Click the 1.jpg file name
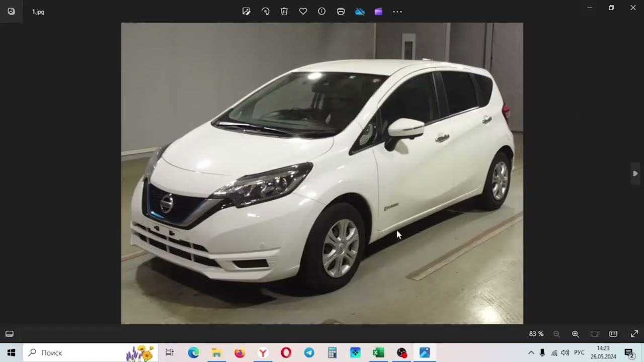 click(38, 12)
